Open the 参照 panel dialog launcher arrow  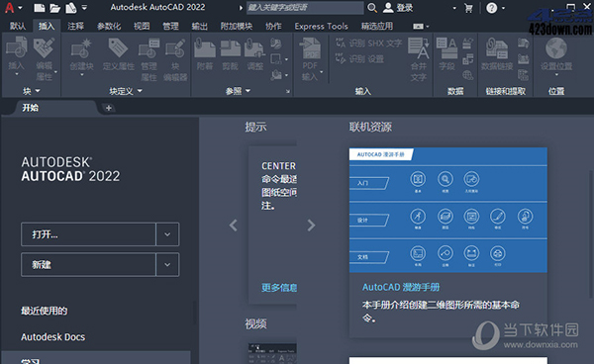coord(288,91)
